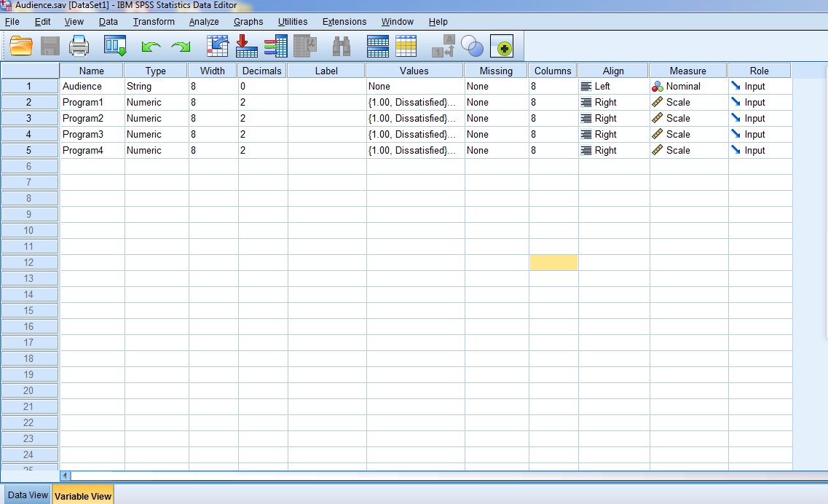The height and width of the screenshot is (504, 828).
Task: Open the Analyze menu
Action: 204,21
